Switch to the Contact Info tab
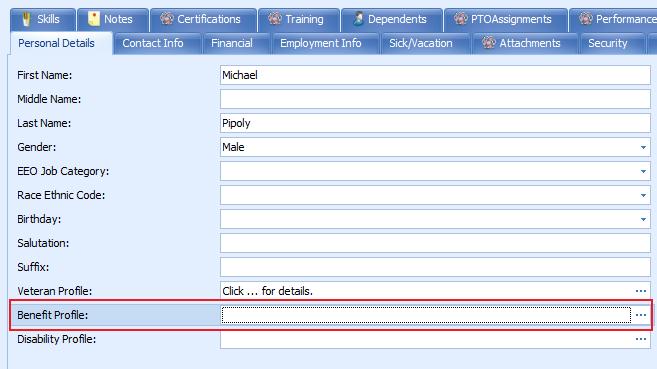 click(157, 43)
